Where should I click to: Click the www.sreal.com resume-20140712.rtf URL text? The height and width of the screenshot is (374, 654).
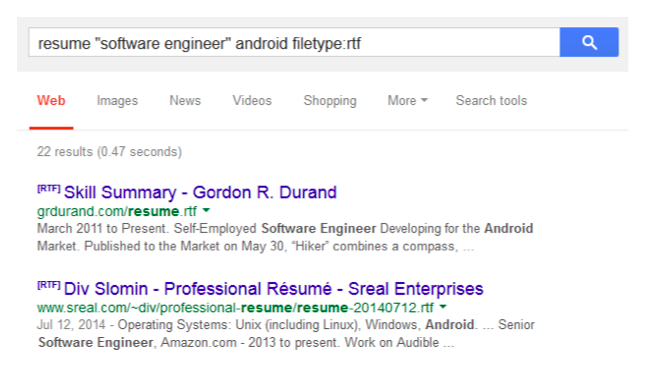pyautogui.click(x=235, y=308)
